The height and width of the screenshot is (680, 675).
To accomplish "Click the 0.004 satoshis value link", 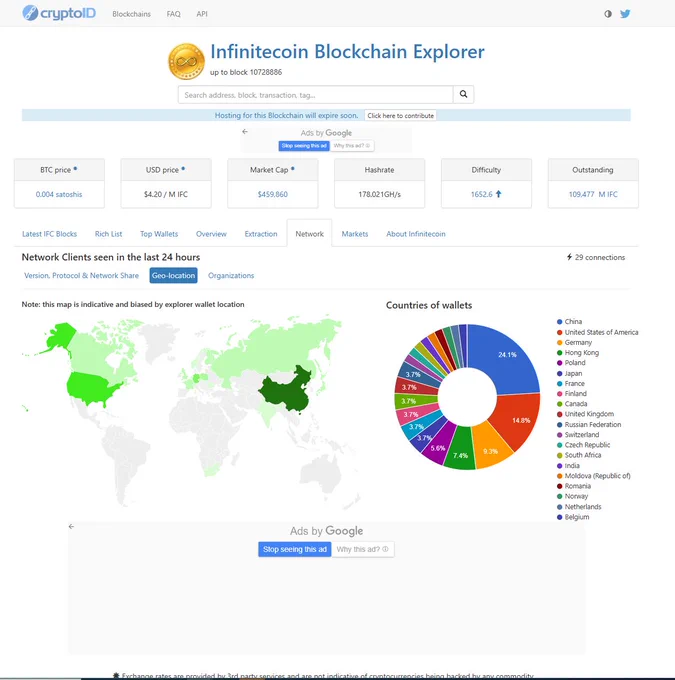I will pyautogui.click(x=59, y=194).
